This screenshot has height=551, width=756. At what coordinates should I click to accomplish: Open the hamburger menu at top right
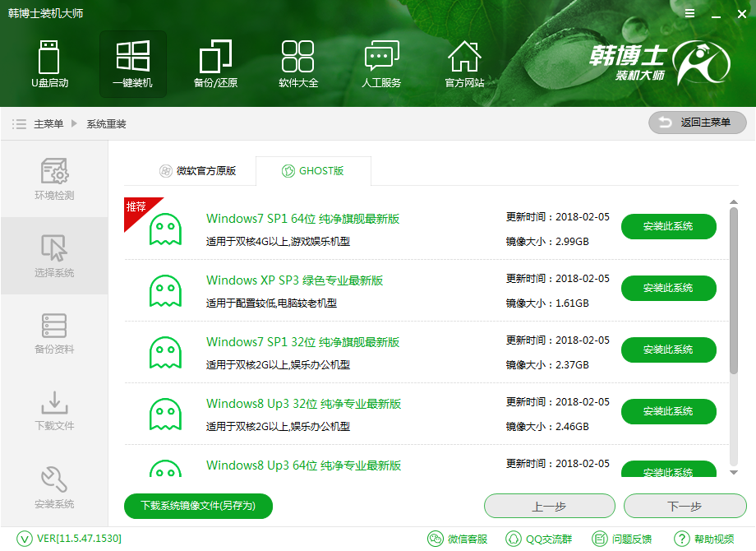click(689, 12)
